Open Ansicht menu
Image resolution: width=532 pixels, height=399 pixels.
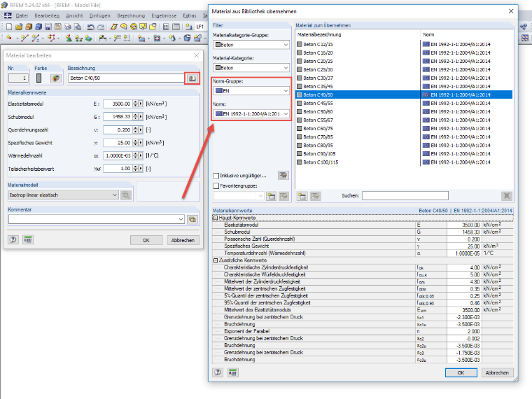(x=74, y=15)
